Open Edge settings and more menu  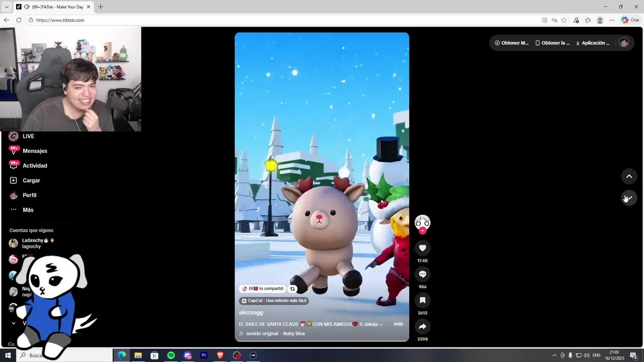(x=612, y=20)
